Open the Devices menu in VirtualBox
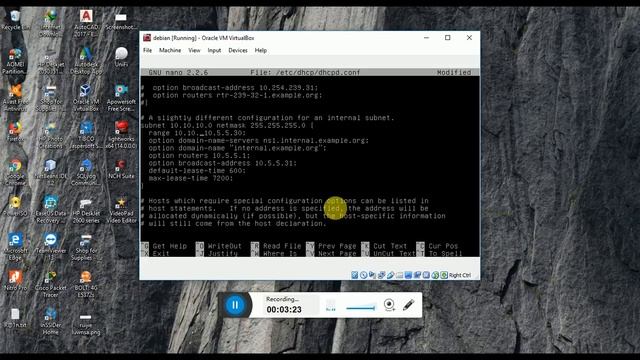Image resolution: width=640 pixels, height=360 pixels. click(238, 50)
